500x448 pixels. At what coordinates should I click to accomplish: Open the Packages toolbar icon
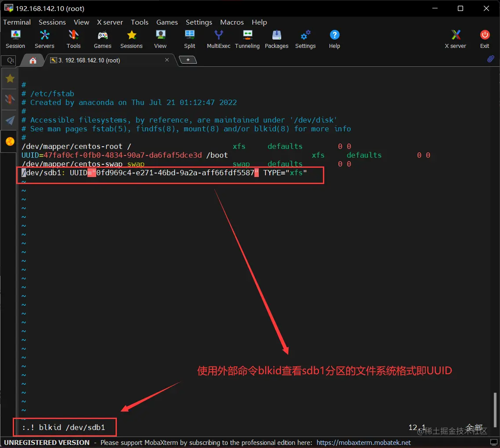point(276,39)
